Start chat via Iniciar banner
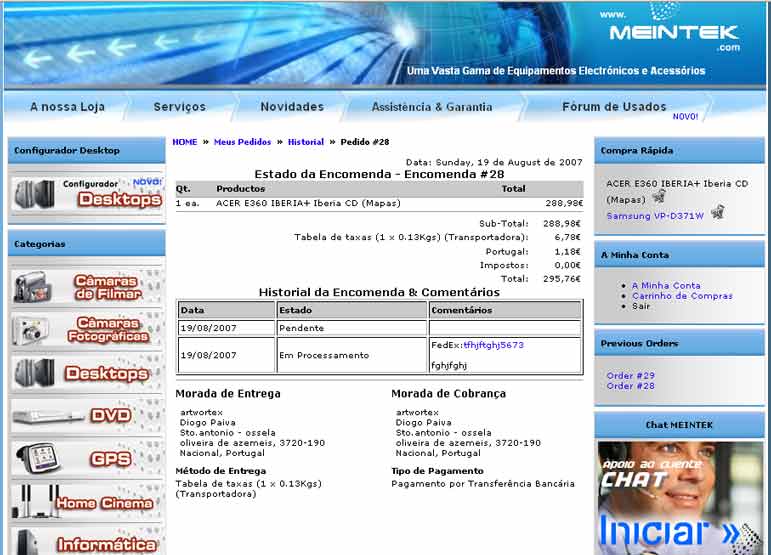The width and height of the screenshot is (771, 555). (679, 497)
